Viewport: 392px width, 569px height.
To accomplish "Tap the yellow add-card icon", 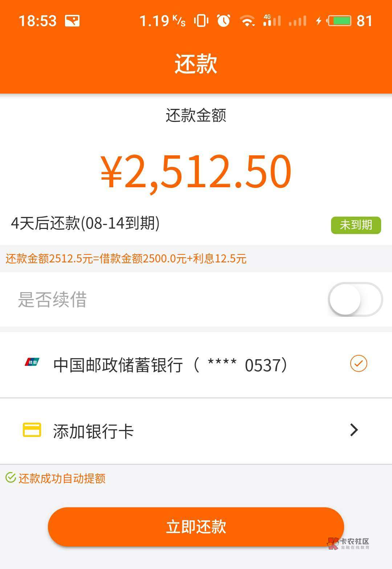I will point(32,430).
